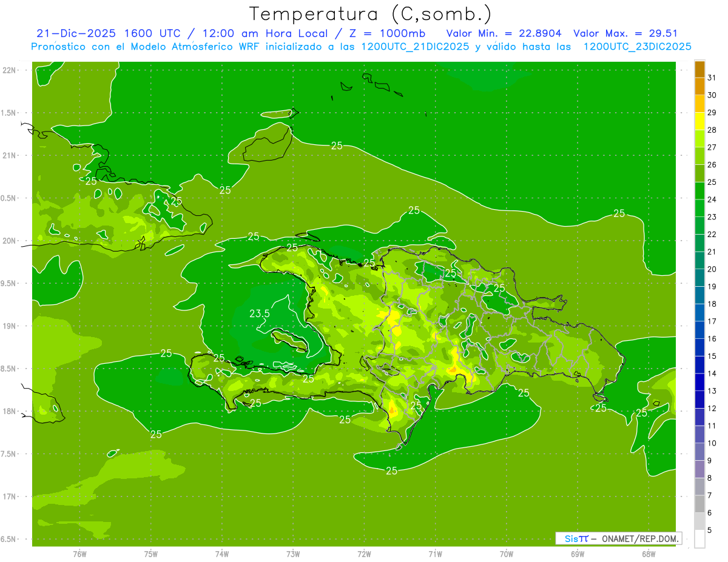Select the "Valor Max. = 29.51" text

click(625, 33)
